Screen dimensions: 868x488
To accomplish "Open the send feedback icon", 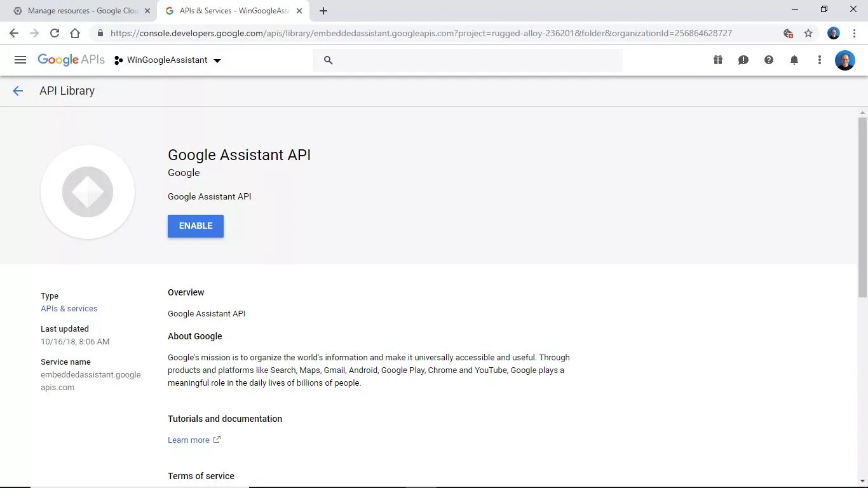I will 743,60.
